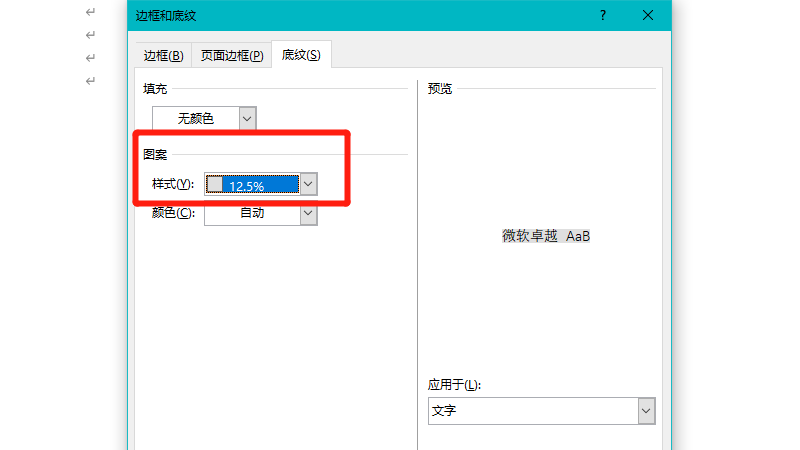This screenshot has height=450, width=800.
Task: Click the 12.5% pattern swatch icon
Action: click(x=215, y=184)
